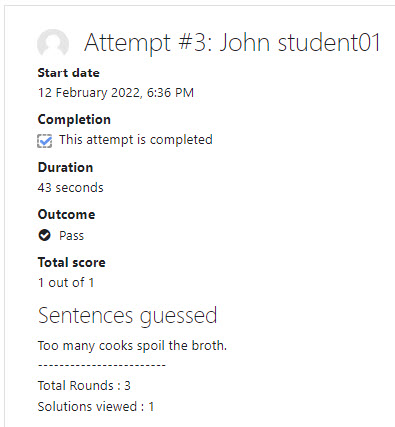395x427 pixels.
Task: Click the "Too many cooks" sentence
Action: coord(132,346)
